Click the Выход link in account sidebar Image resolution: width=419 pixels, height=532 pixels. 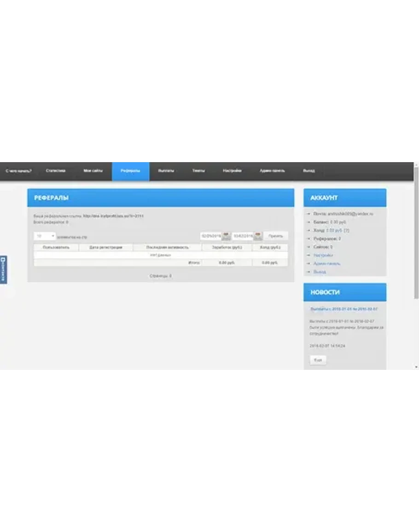pos(320,272)
